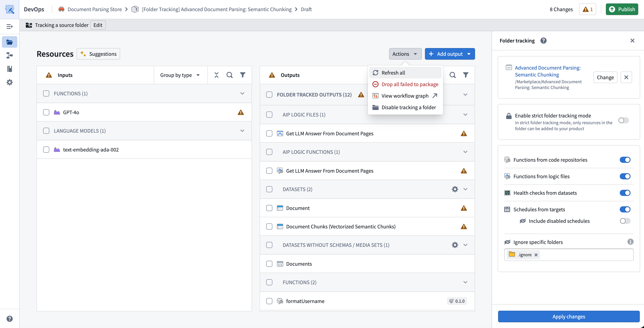This screenshot has height=328, width=644.
Task: Click the Apply changes button
Action: point(569,316)
